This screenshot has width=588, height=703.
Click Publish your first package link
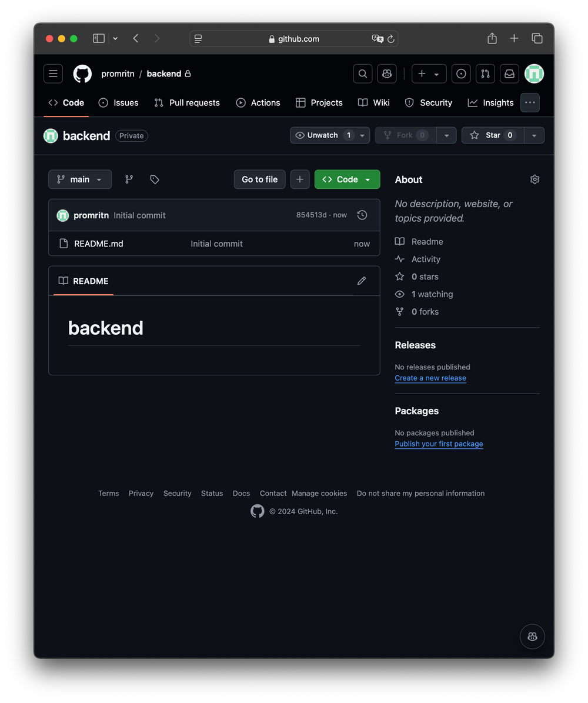(439, 444)
